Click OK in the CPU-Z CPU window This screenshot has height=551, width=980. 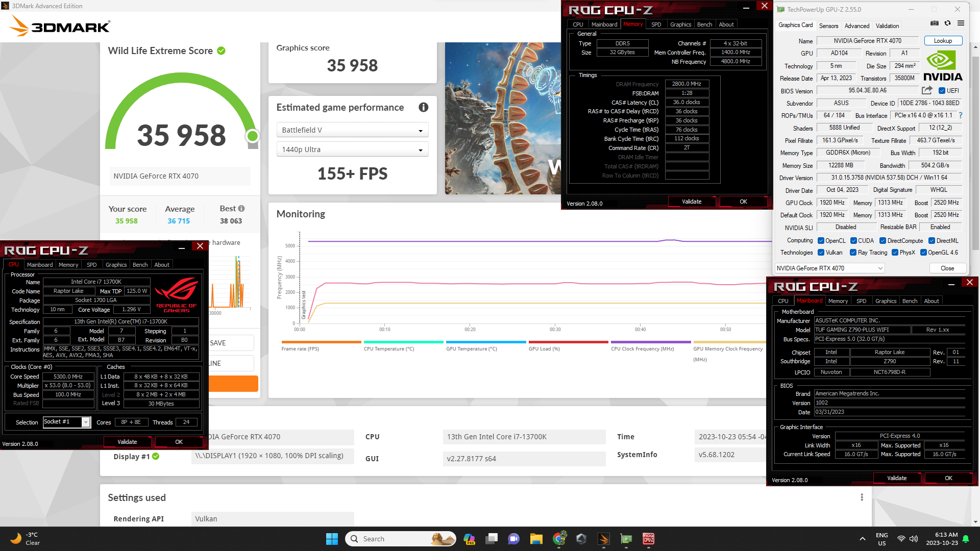[179, 442]
